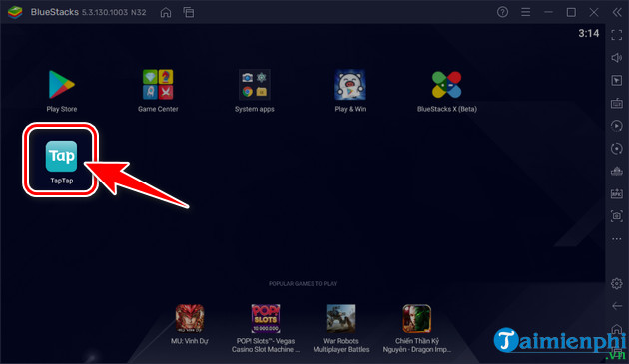Open War Robots Multiplayer Battles game
This screenshot has height=364, width=629.
tap(341, 318)
